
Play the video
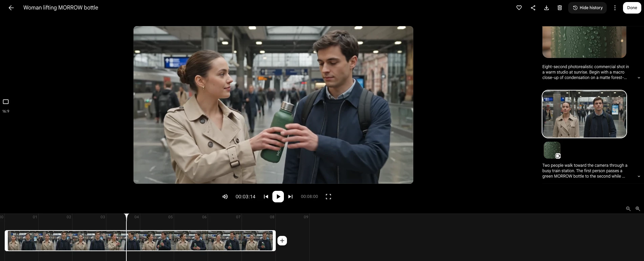[278, 197]
